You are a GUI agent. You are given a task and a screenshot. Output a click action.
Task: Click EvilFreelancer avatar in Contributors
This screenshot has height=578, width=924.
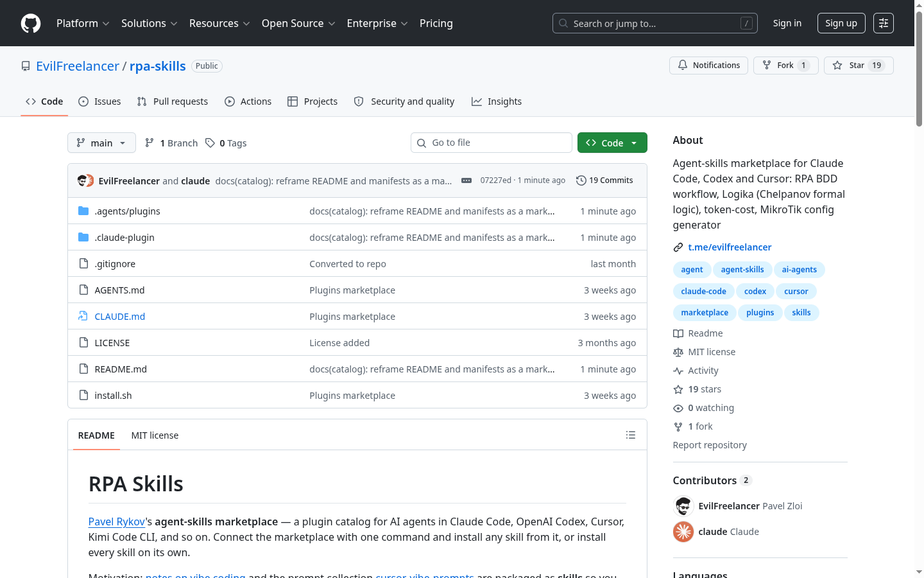[x=683, y=506]
